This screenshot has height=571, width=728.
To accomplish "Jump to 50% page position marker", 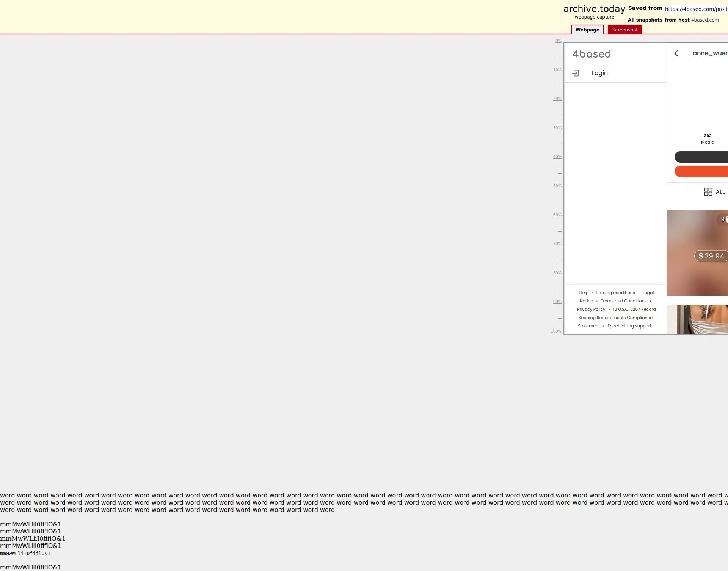I will pos(557,186).
